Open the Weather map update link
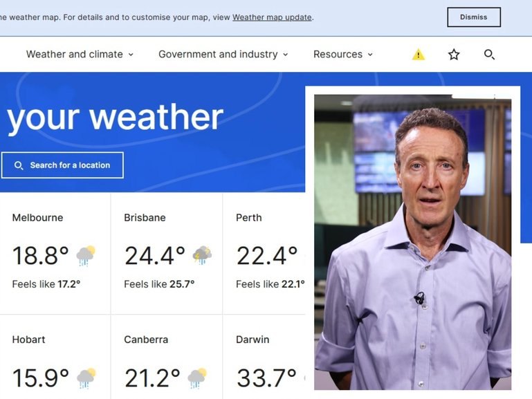The width and height of the screenshot is (532, 399). click(x=272, y=17)
